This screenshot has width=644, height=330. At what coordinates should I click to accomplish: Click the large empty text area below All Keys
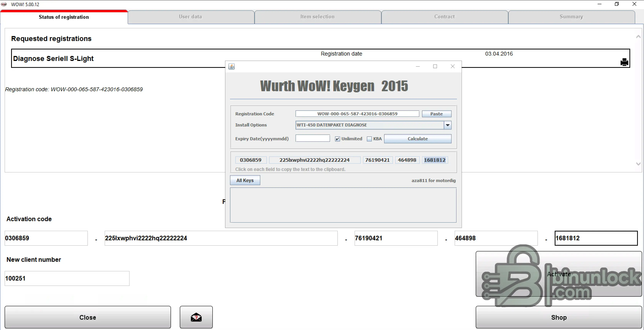[343, 205]
